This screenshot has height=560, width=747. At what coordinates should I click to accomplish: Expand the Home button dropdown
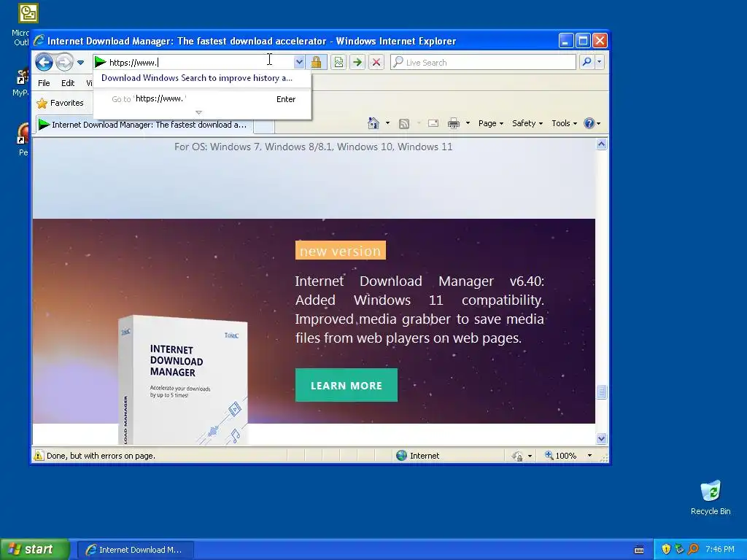(388, 123)
